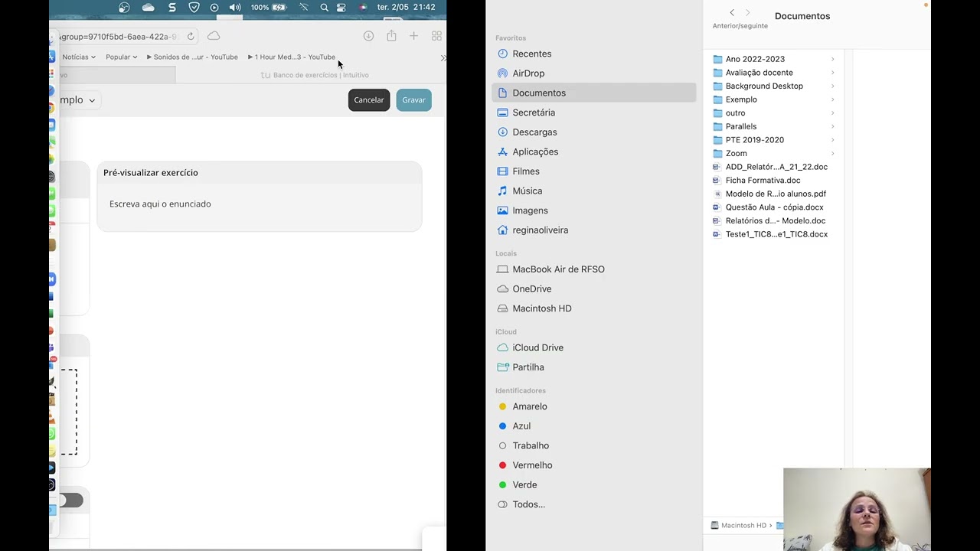Image resolution: width=980 pixels, height=551 pixels.
Task: Expand Avaliação docente folder chevron
Action: pos(833,73)
